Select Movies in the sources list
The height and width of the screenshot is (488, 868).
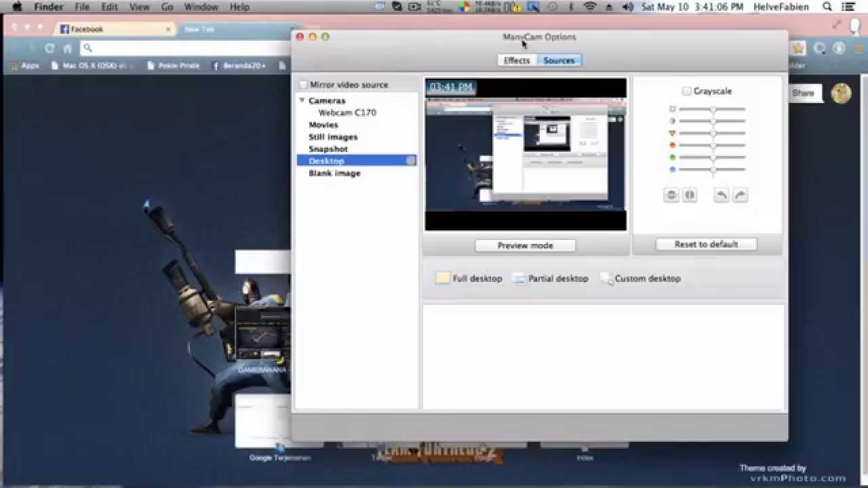[323, 125]
